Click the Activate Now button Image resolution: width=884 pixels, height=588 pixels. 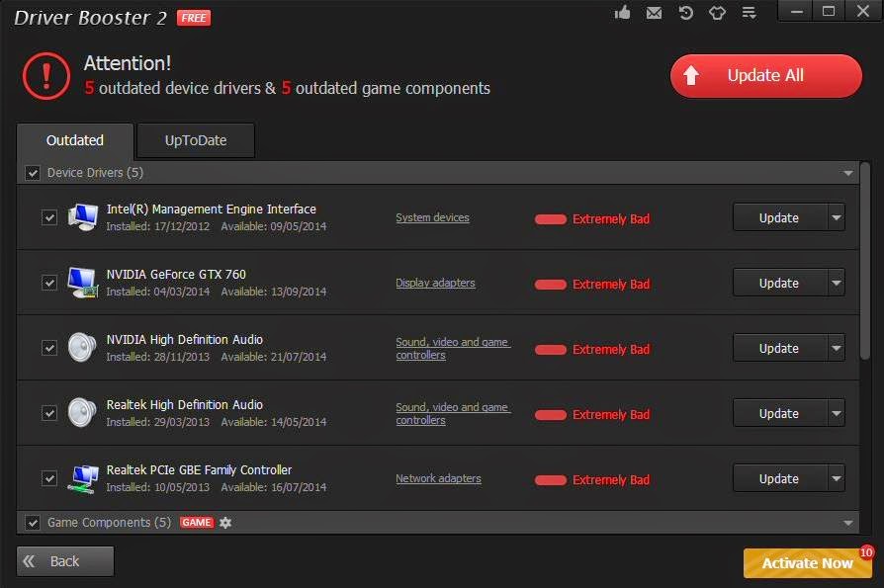[x=807, y=563]
